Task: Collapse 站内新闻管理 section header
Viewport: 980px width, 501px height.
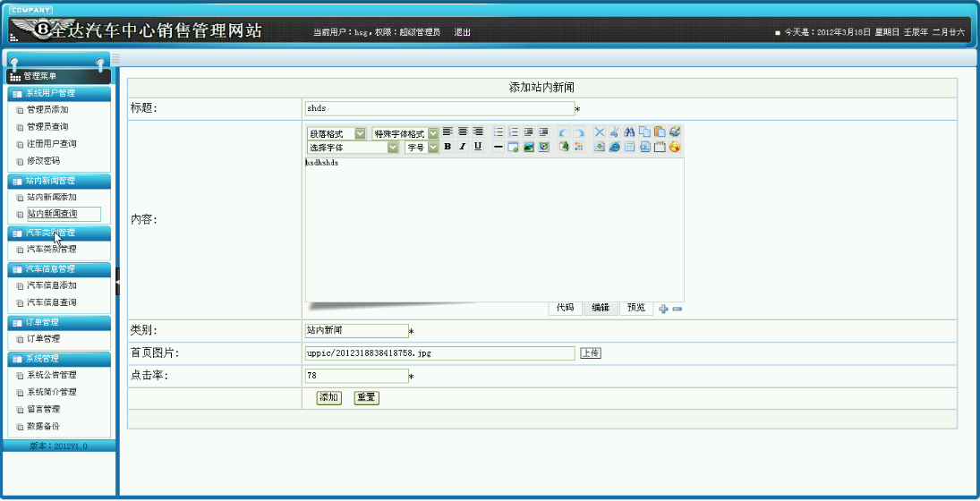Action: click(59, 181)
